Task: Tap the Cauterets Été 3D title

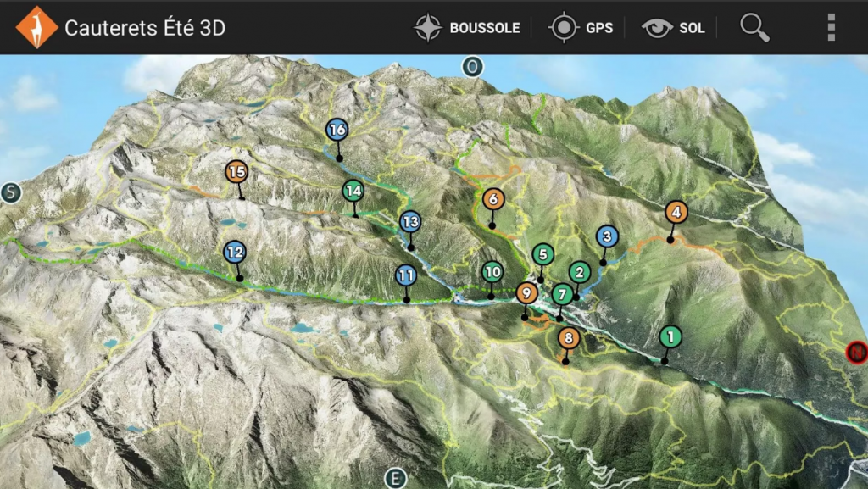Action: (145, 28)
